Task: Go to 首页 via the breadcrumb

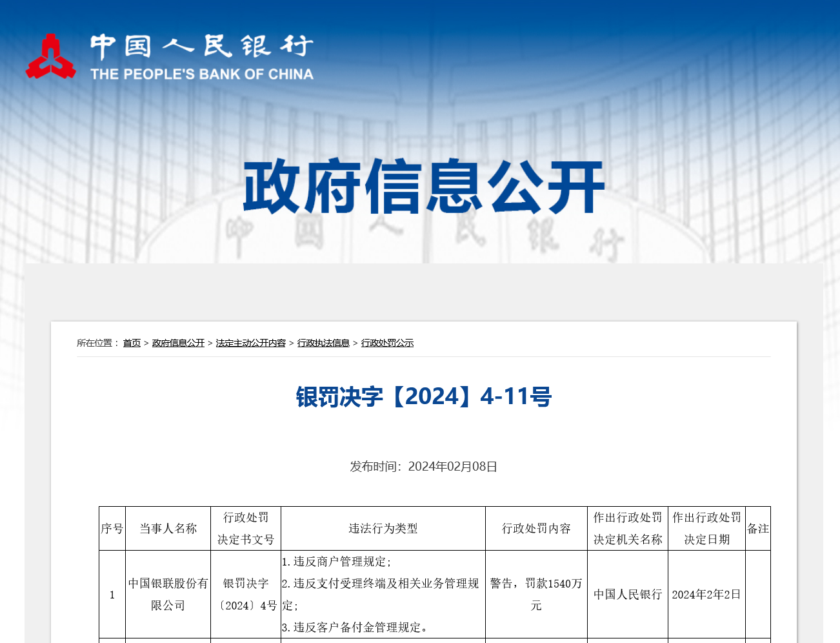Action: [x=132, y=343]
